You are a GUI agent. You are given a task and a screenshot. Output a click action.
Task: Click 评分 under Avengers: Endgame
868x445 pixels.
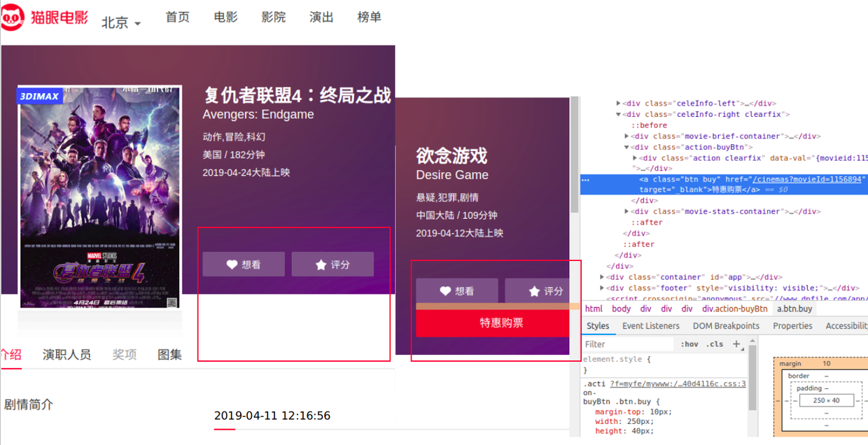(x=332, y=264)
